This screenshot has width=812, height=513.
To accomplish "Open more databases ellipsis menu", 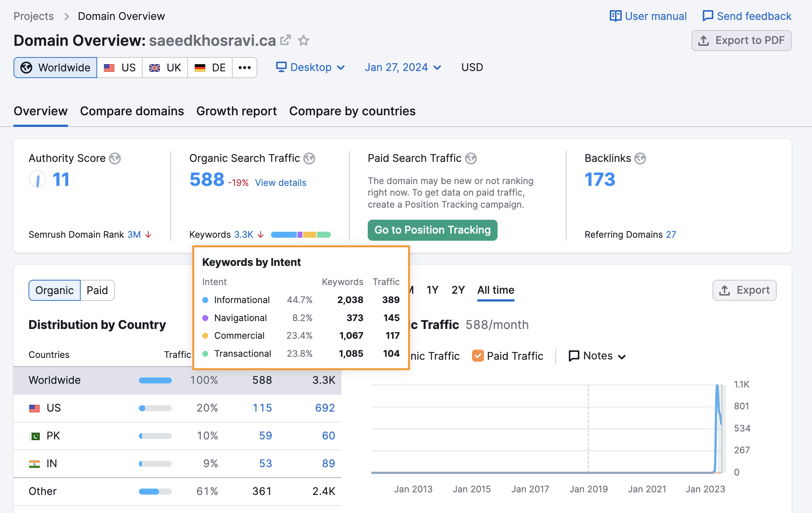I will coord(245,68).
